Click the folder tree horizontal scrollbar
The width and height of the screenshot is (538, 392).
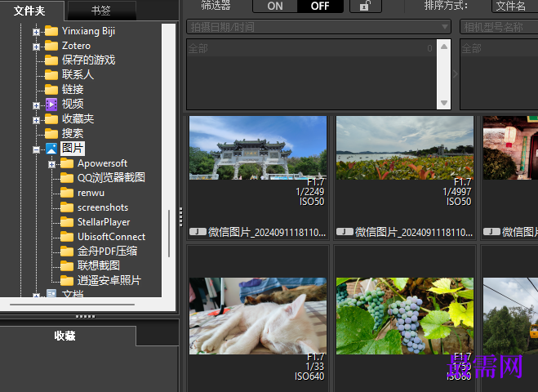pos(72,305)
